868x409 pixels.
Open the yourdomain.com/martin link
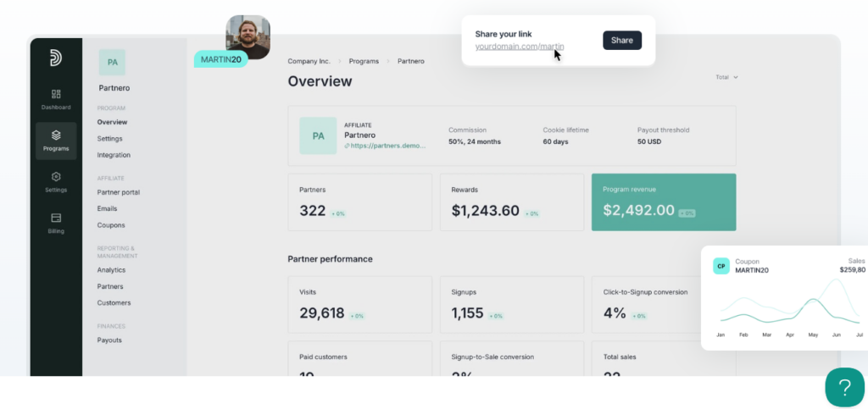[x=519, y=47]
